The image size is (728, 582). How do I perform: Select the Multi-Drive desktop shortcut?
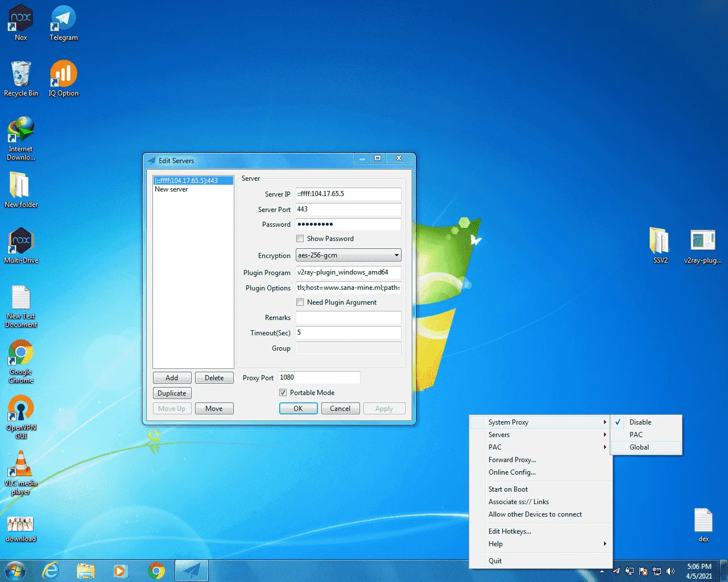(x=21, y=246)
